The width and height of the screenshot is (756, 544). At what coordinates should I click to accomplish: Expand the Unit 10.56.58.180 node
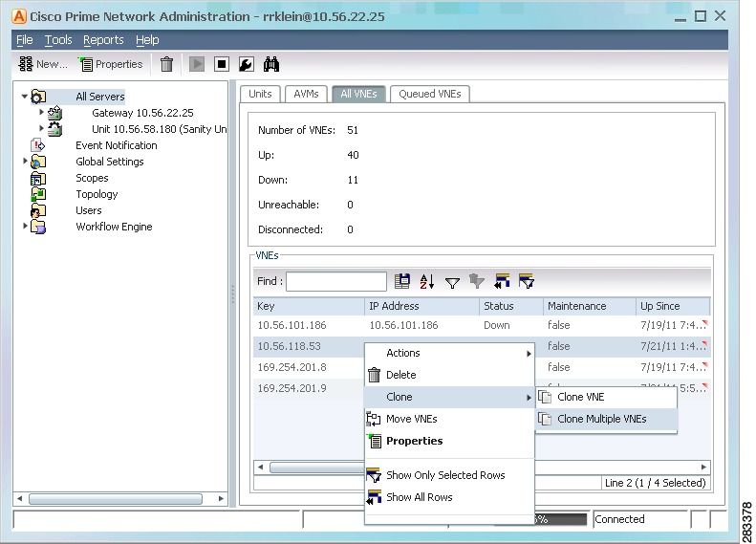click(x=41, y=128)
